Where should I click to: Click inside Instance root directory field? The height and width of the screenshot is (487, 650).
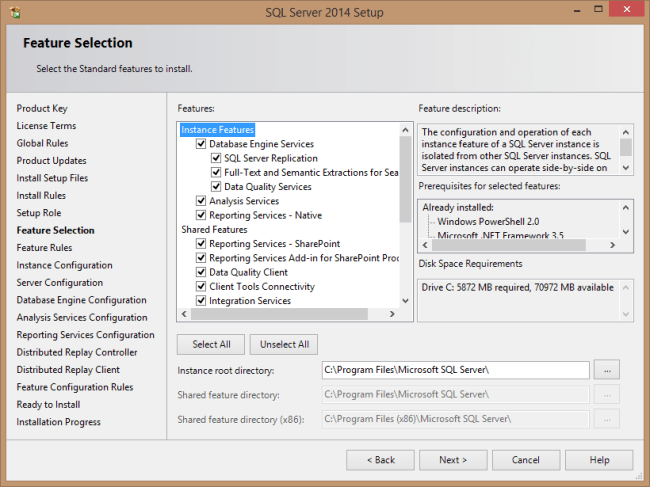pos(455,369)
